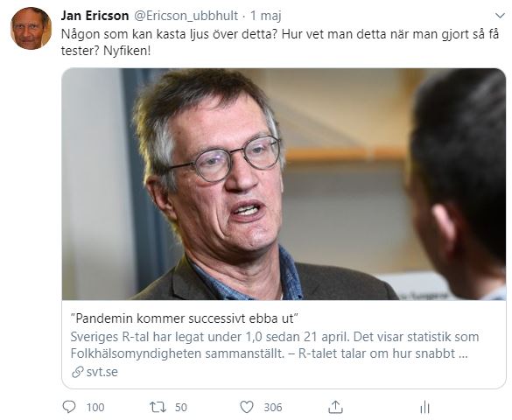Image resolution: width=512 pixels, height=420 pixels.
Task: Open Jan Ericson display name link
Action: [x=95, y=16]
